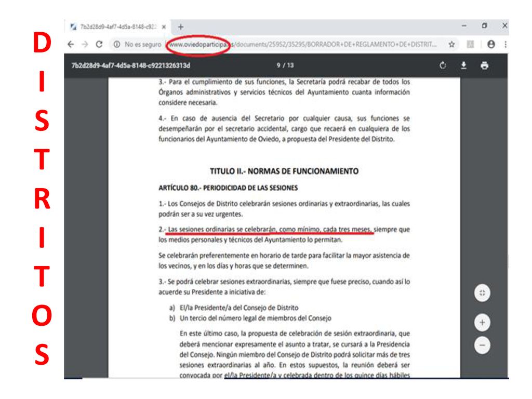Zoom out using the minus button
This screenshot has height=399, width=532.
pos(482,345)
